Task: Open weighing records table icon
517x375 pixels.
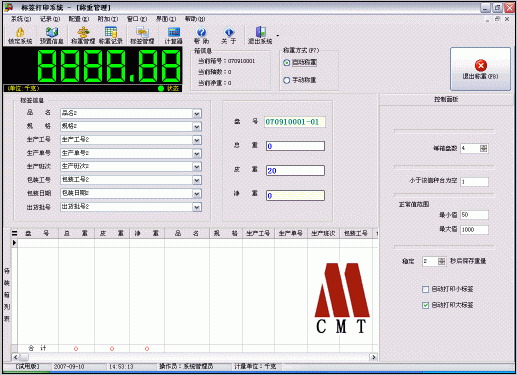Action: coord(111,32)
